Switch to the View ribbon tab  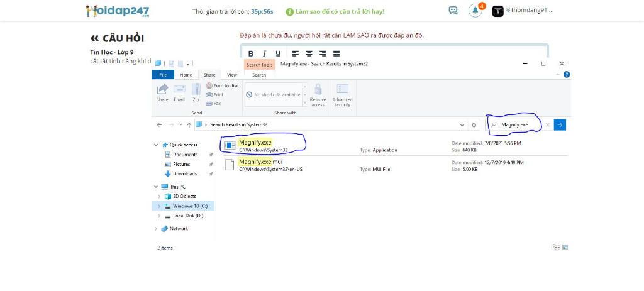(232, 75)
